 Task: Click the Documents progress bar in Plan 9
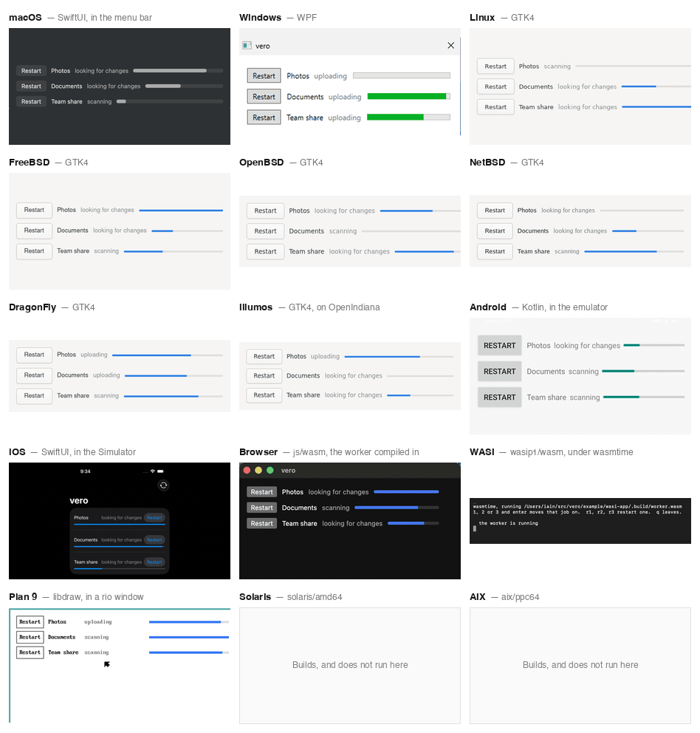(x=189, y=637)
